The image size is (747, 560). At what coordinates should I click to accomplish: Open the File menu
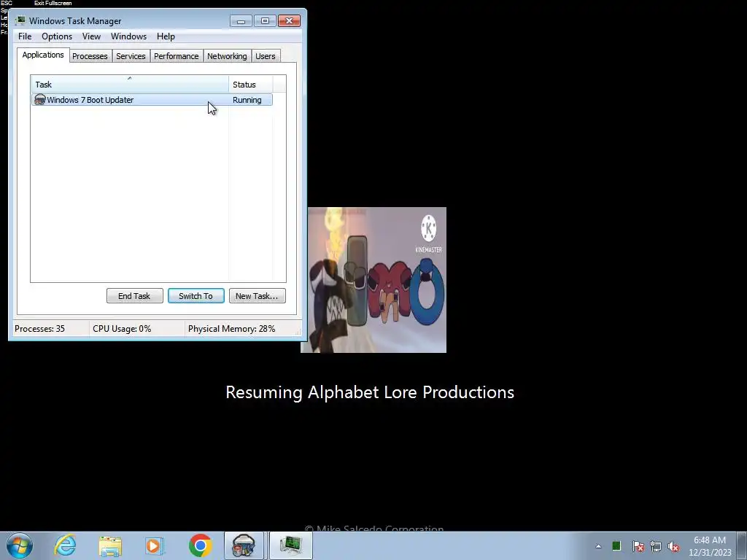click(x=25, y=36)
